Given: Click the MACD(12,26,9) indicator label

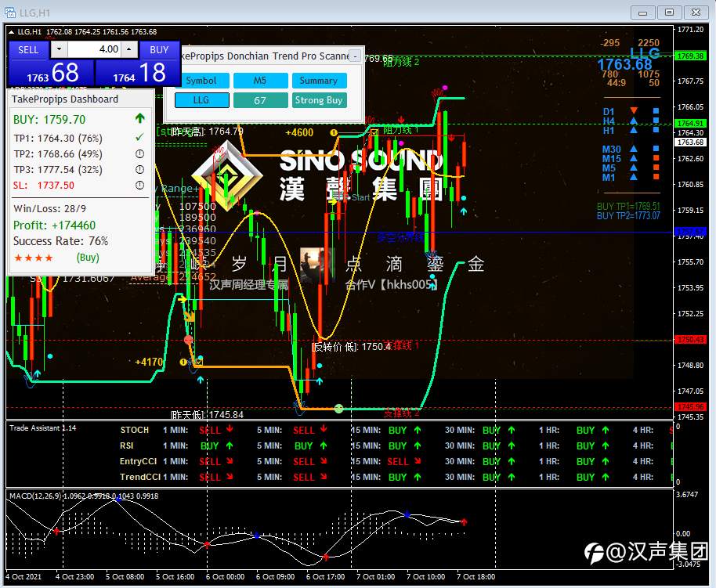Looking at the screenshot, I should 35,496.
